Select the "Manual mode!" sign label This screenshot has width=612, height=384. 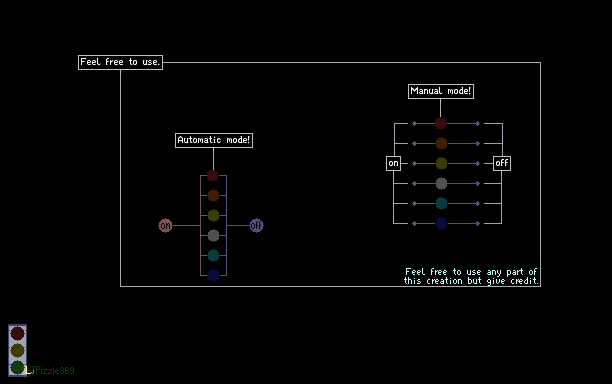pyautogui.click(x=441, y=91)
